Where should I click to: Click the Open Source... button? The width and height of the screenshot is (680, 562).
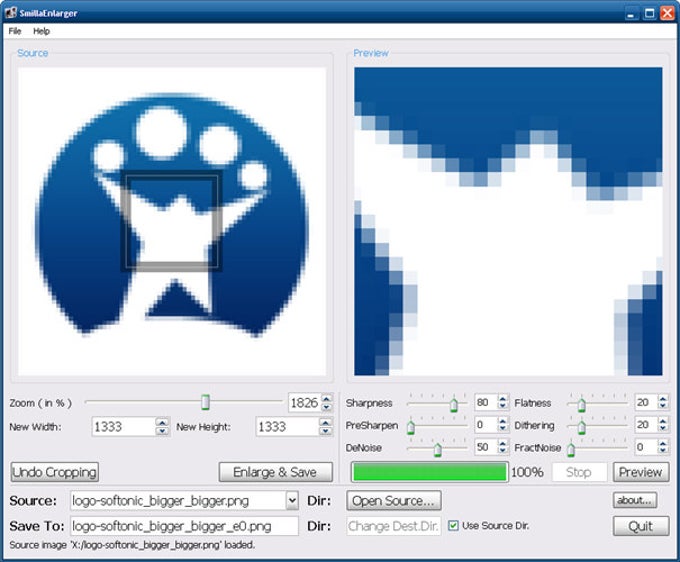(394, 501)
